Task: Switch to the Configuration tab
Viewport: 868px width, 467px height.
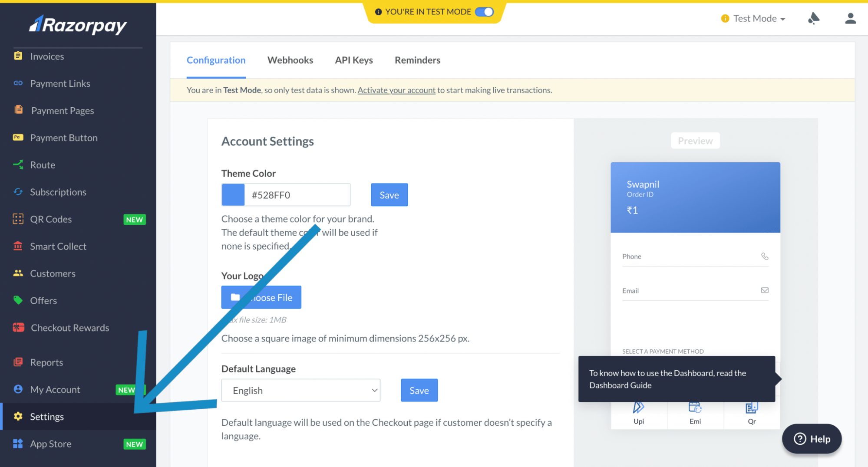Action: pos(216,60)
